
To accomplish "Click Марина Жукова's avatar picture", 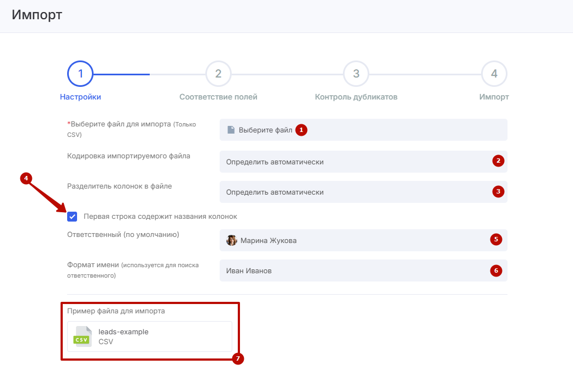I will (232, 240).
